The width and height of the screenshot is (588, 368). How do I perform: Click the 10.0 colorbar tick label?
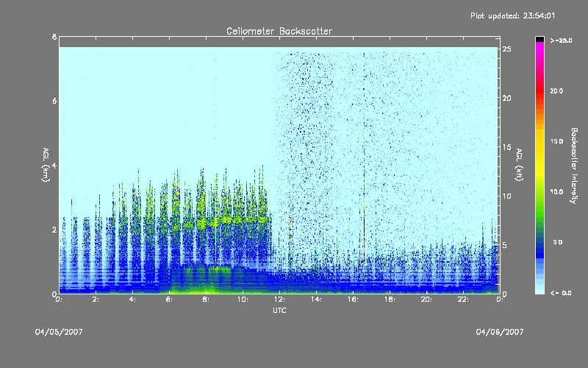pos(556,192)
